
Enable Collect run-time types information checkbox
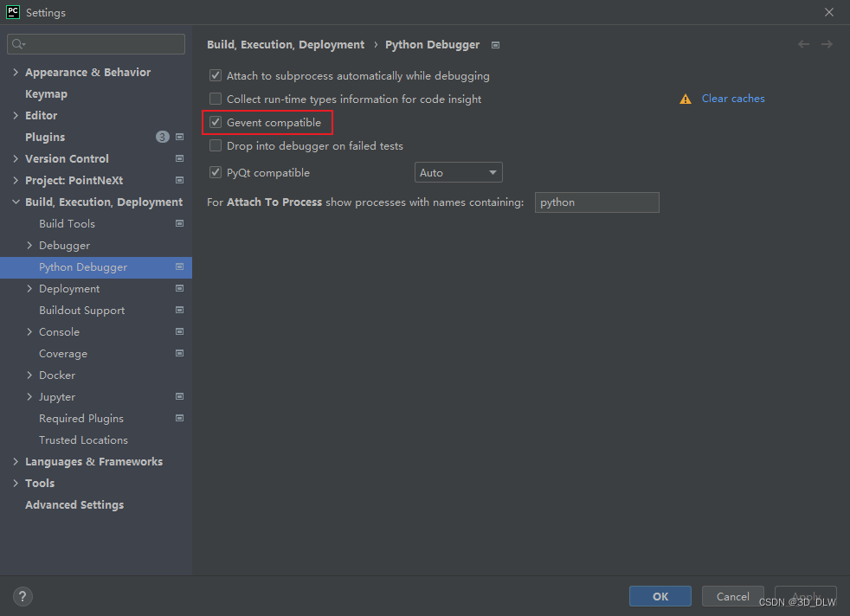pos(216,99)
